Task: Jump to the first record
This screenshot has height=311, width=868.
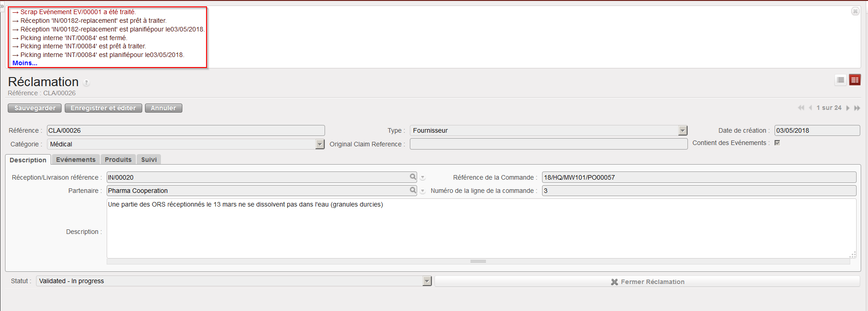Action: 801,108
